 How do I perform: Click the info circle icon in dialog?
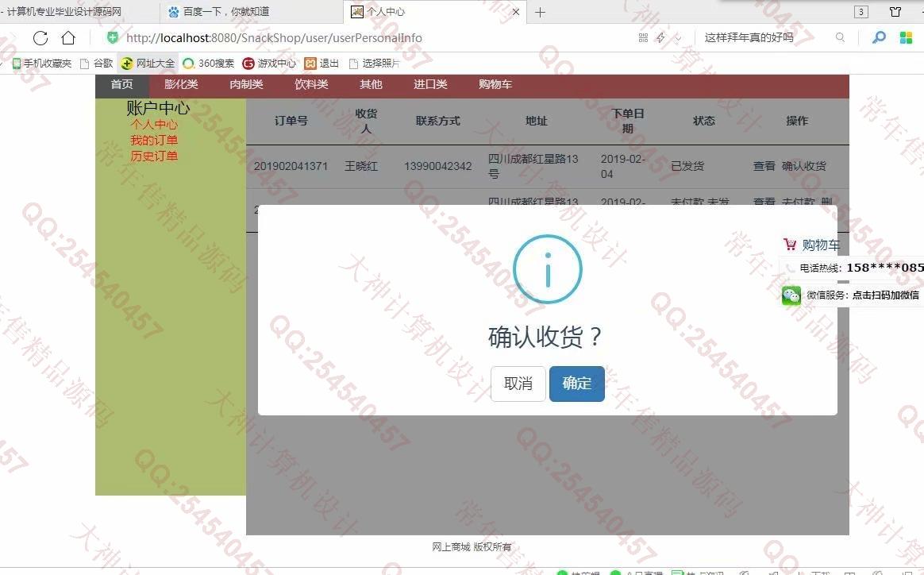pos(548,269)
